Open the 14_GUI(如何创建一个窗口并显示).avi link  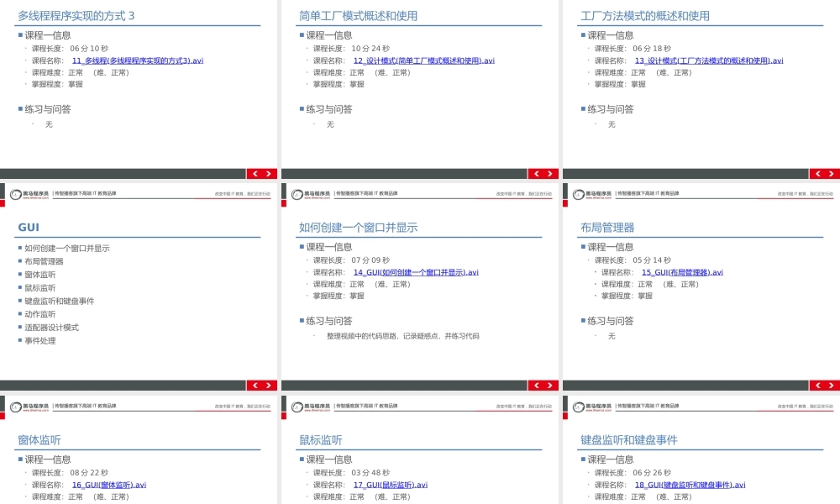click(415, 272)
